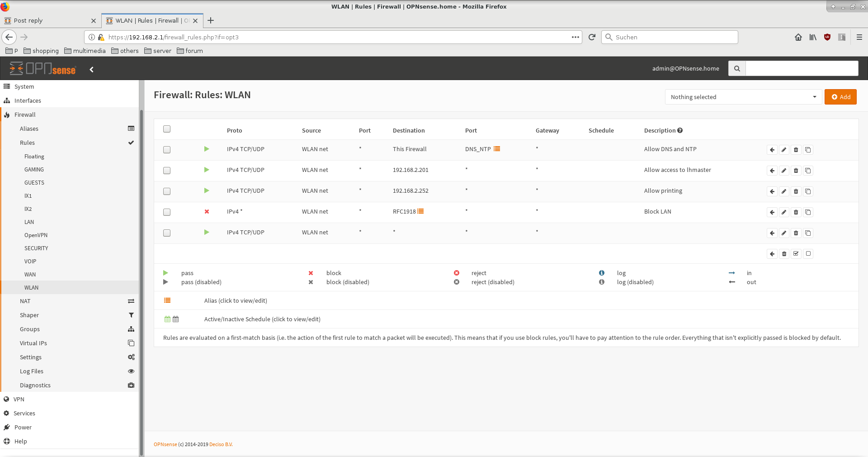Collapse the sidebar with the chevron icon

pyautogui.click(x=92, y=69)
